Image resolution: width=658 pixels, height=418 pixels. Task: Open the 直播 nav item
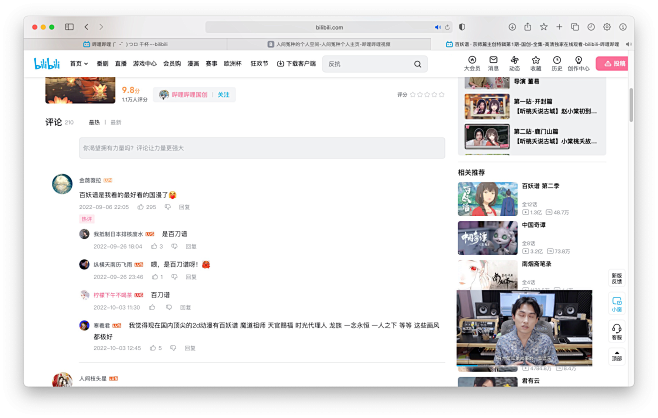click(121, 64)
